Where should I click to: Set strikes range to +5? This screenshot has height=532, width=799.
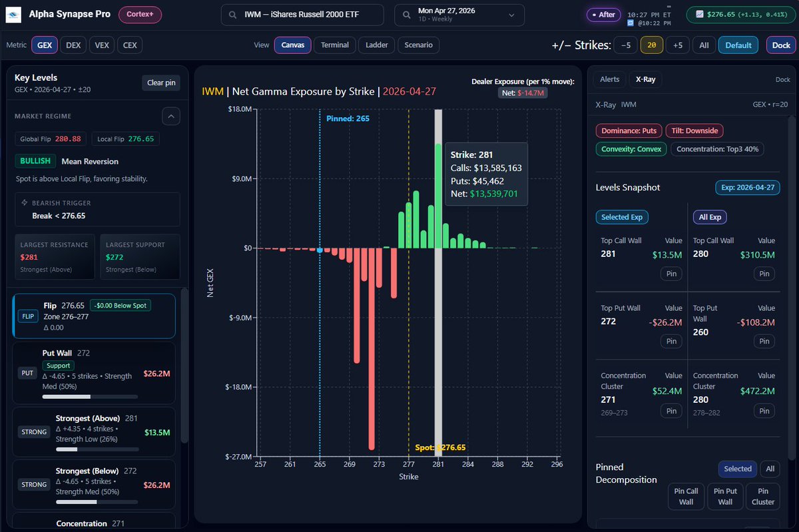pos(678,45)
